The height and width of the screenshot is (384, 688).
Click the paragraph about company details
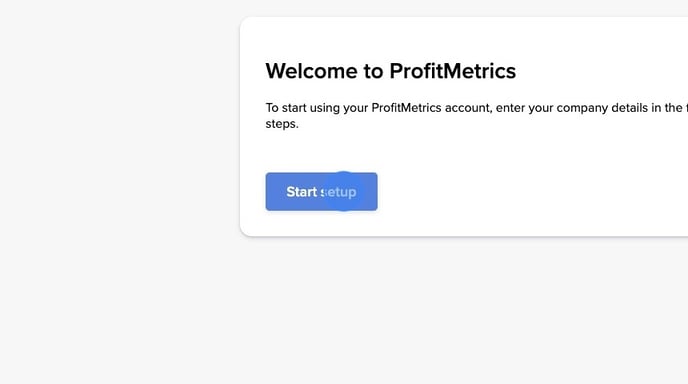click(477, 116)
